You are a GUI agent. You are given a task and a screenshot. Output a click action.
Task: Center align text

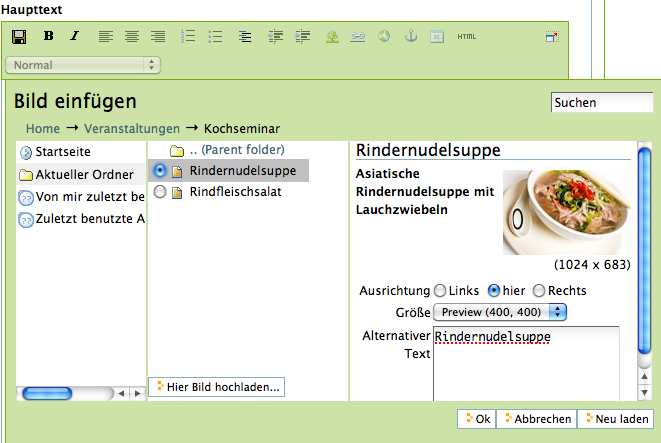pyautogui.click(x=132, y=37)
